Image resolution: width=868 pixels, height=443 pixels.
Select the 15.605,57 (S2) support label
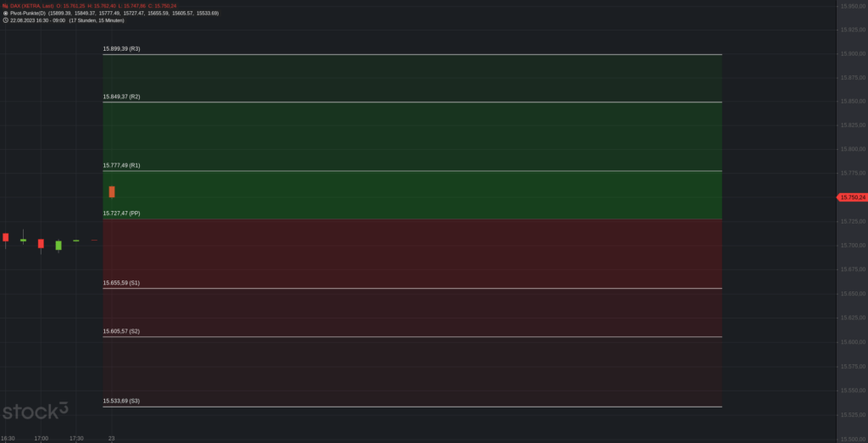coord(121,331)
